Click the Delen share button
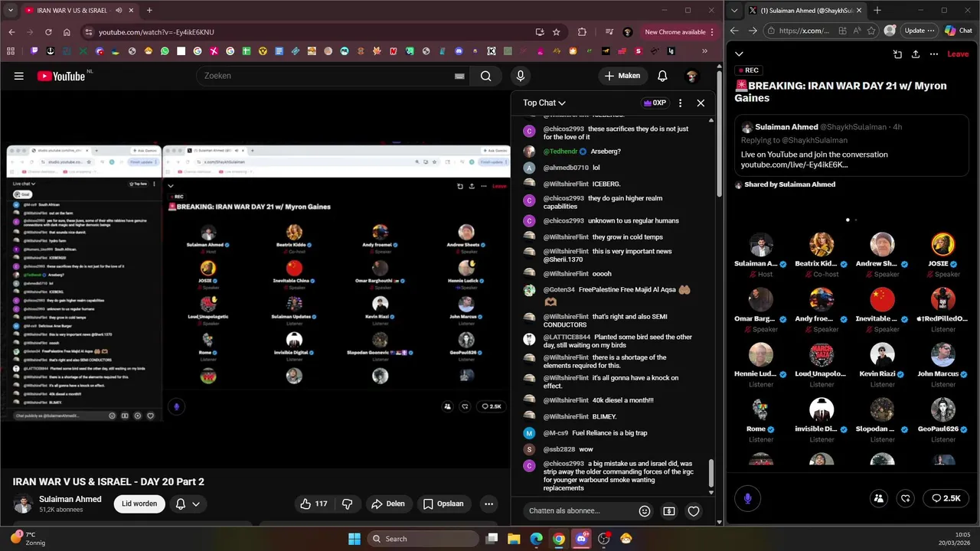Image resolution: width=980 pixels, height=551 pixels. [388, 504]
